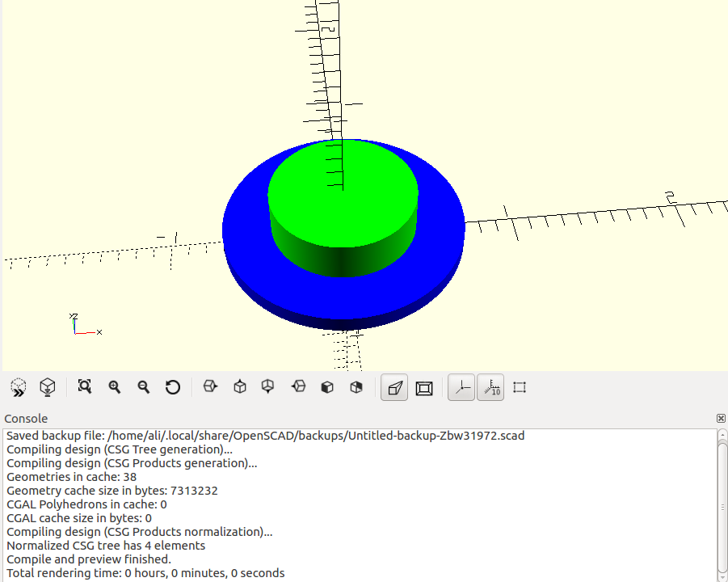This screenshot has height=582, width=728.
Task: Close the Console panel
Action: coord(721,418)
